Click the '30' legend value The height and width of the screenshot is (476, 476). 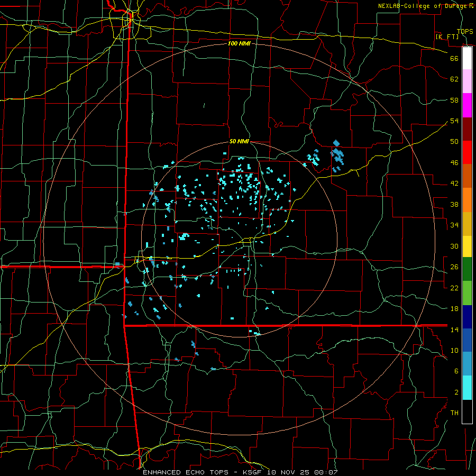pyautogui.click(x=454, y=246)
